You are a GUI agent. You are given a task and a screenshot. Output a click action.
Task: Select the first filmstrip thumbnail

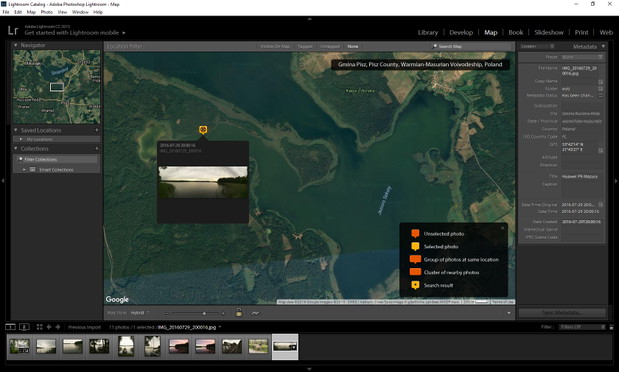(x=19, y=346)
